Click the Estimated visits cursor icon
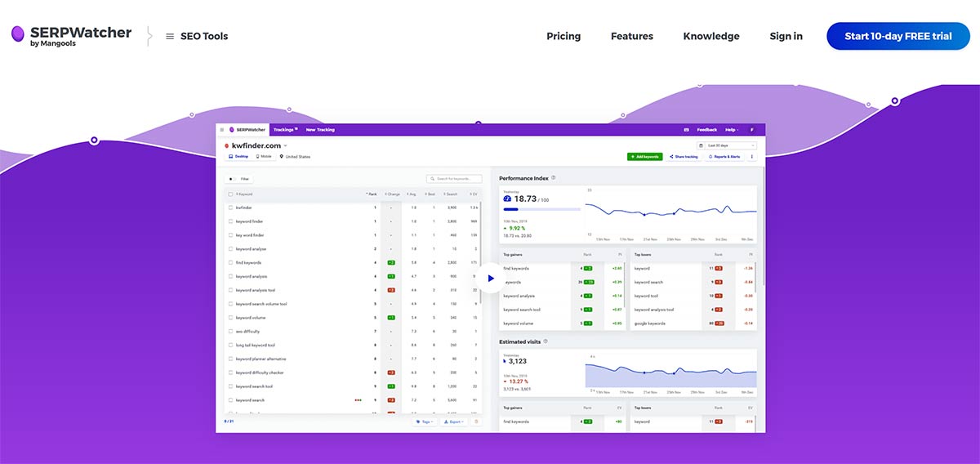980x464 pixels. (x=505, y=360)
